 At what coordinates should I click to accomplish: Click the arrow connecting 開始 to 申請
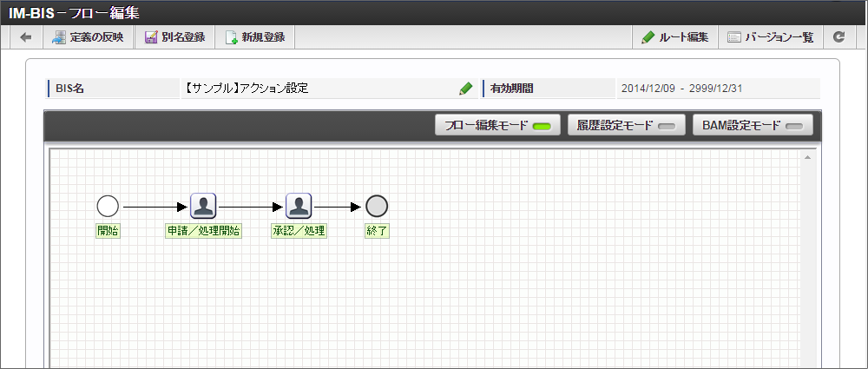pyautogui.click(x=155, y=207)
